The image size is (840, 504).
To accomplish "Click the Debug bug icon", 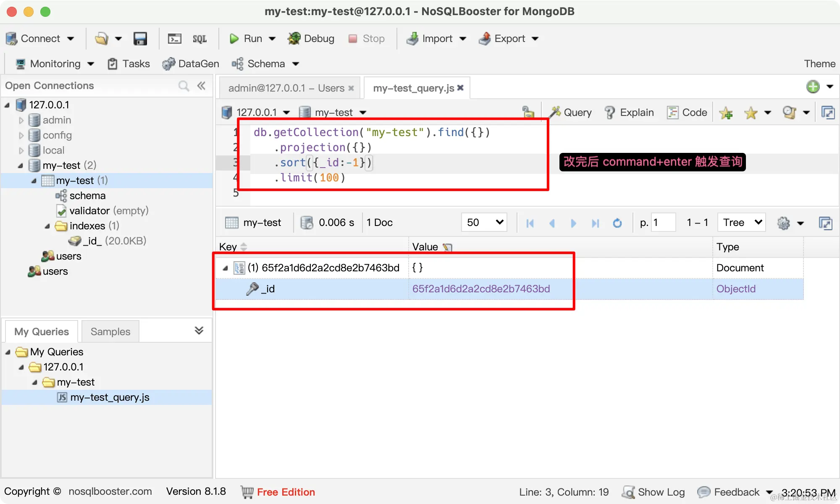I will (294, 39).
